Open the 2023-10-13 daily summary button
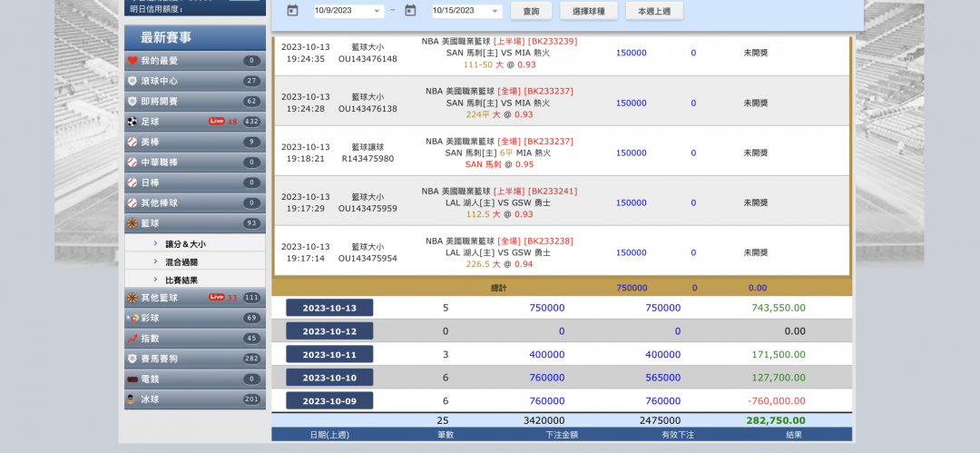The image size is (980, 453). click(x=329, y=308)
